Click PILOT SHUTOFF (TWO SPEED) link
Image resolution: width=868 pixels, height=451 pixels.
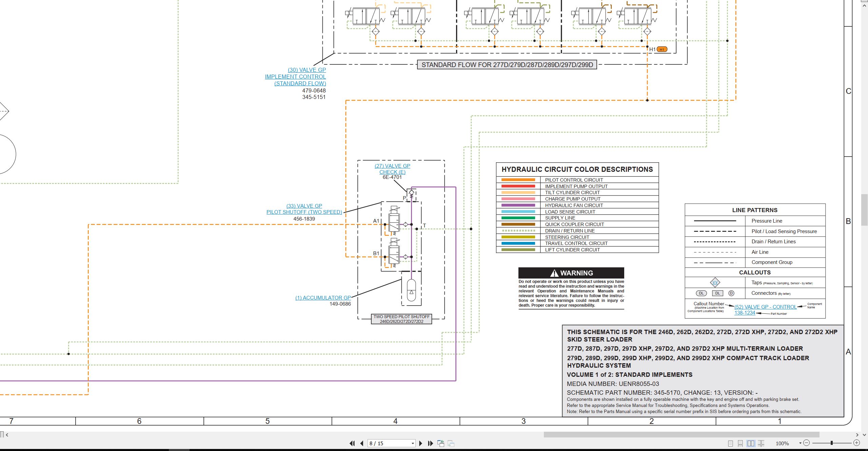coord(304,212)
